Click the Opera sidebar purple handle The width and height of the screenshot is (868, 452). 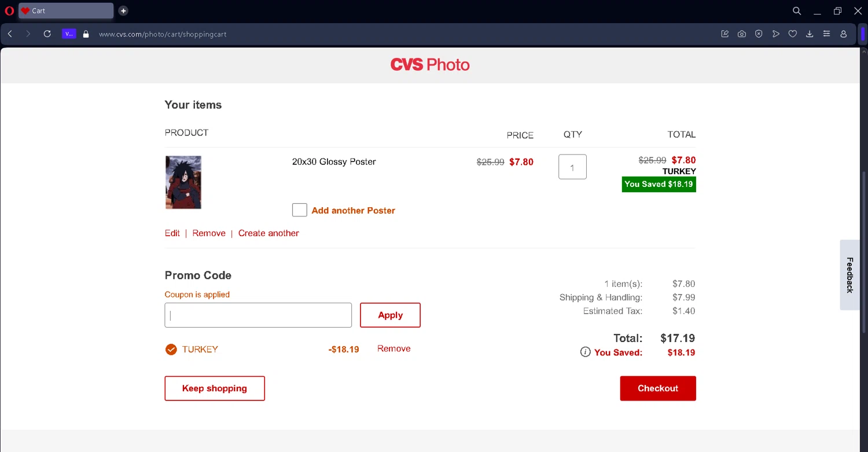[x=863, y=34]
